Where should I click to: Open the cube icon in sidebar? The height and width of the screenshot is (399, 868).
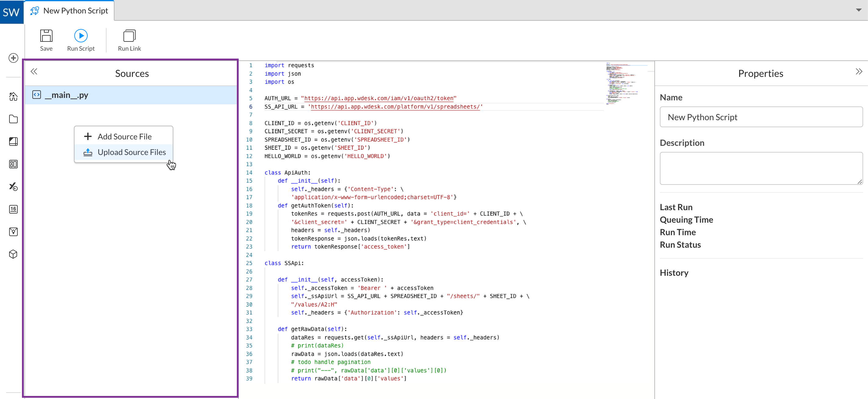[13, 254]
